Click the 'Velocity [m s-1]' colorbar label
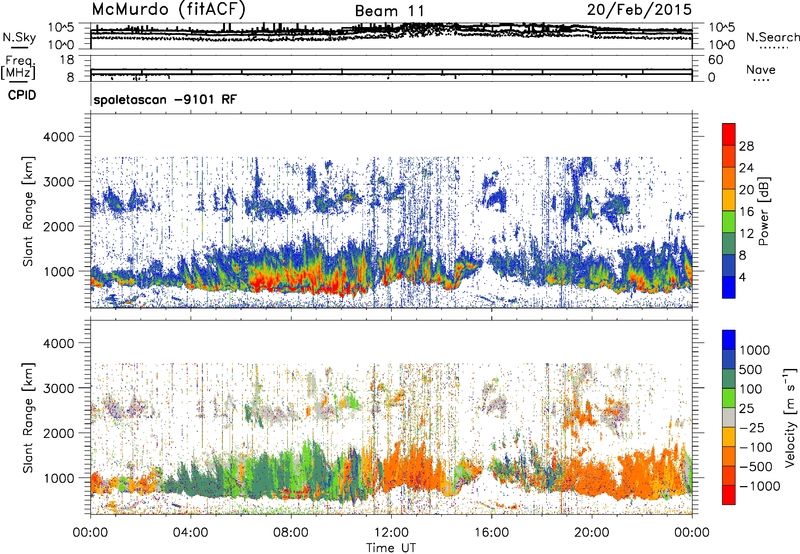 (790, 417)
